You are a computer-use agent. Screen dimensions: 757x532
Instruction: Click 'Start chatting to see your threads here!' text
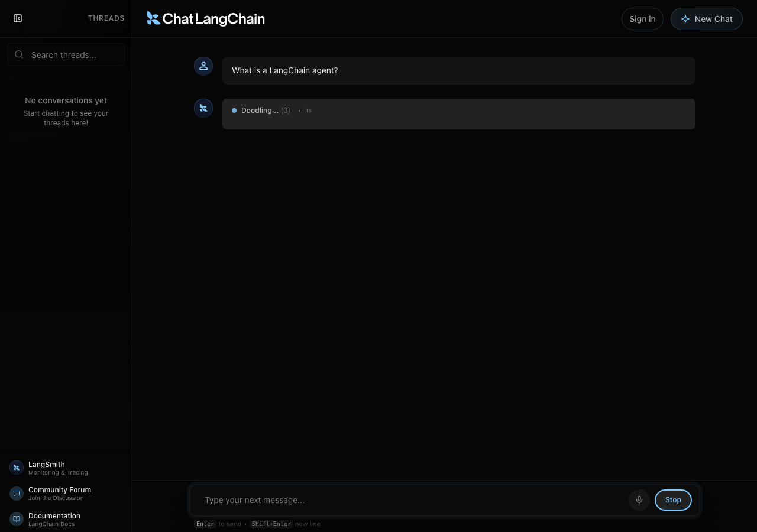tap(66, 118)
